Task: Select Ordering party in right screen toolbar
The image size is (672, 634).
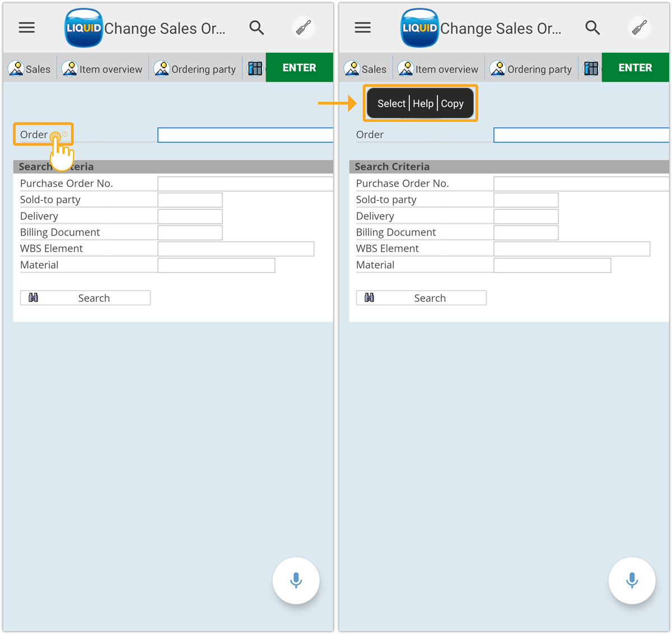Action: [x=531, y=69]
